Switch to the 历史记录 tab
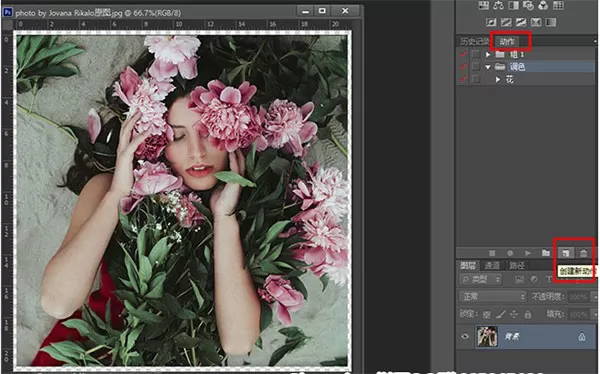Screen dimensions: 600x374 [x=474, y=41]
